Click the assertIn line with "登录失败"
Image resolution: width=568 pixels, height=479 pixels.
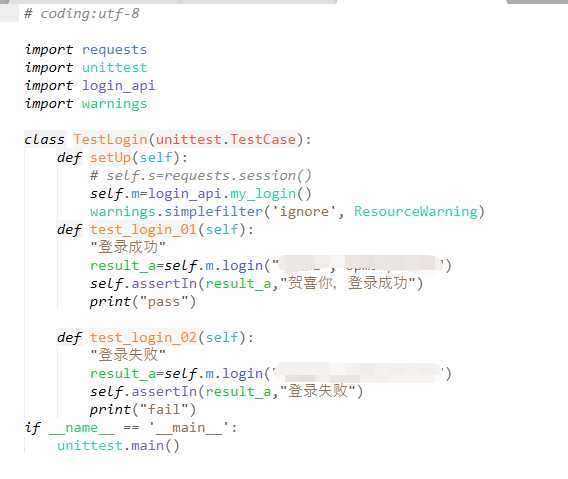point(226,391)
